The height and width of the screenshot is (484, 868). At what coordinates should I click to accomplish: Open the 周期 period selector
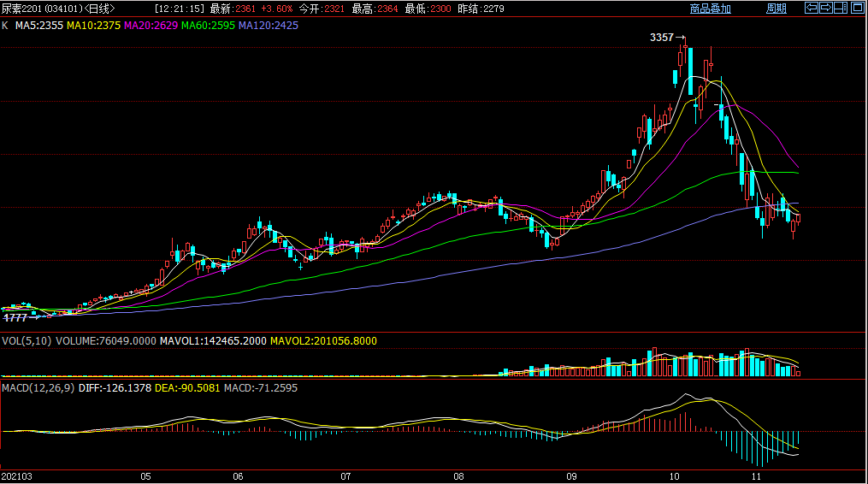tap(776, 9)
